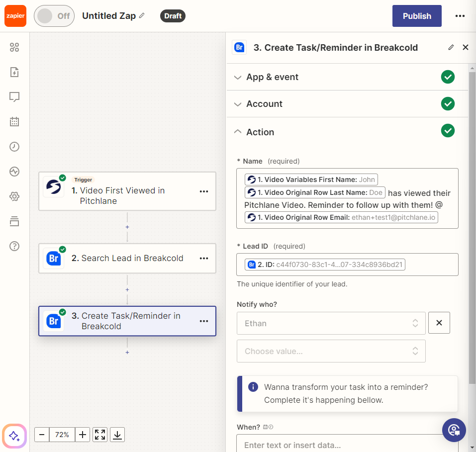The image size is (476, 452).
Task: Open the calendar change history sidebar icon
Action: click(x=14, y=122)
